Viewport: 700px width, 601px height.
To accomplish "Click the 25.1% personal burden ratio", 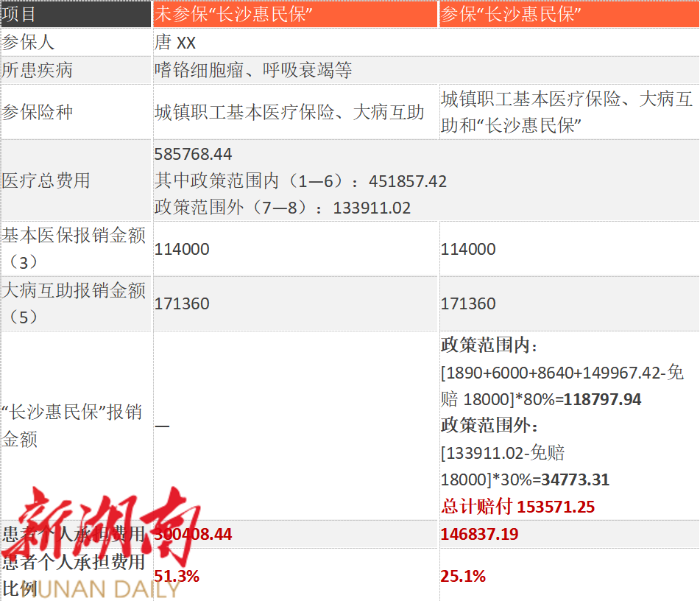I will (463, 576).
